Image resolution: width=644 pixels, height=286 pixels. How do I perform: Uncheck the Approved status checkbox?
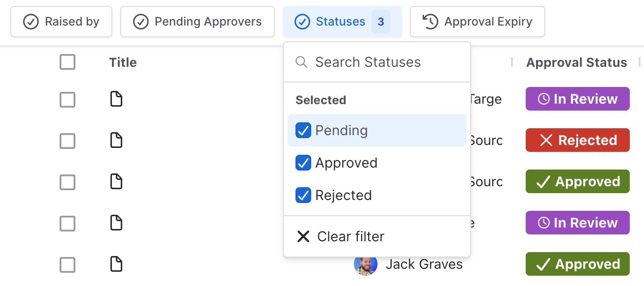[x=303, y=163]
